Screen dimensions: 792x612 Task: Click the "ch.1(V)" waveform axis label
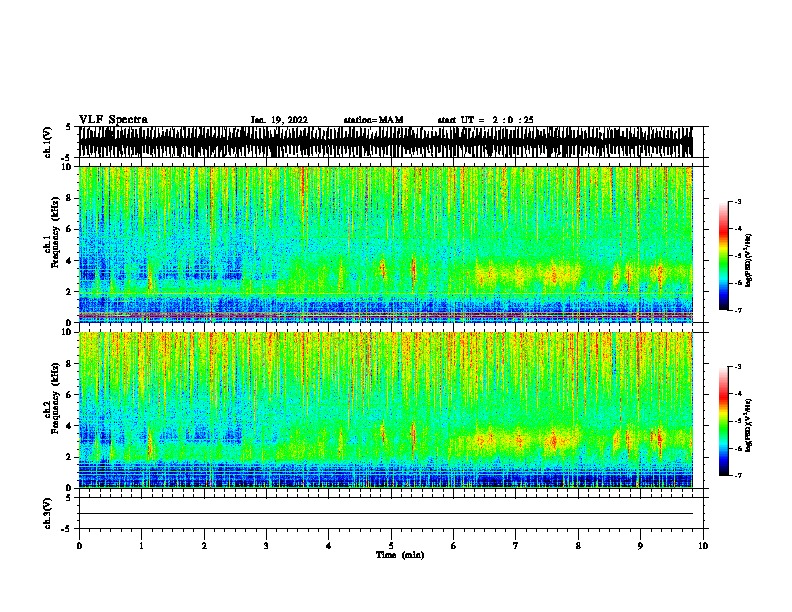tap(48, 142)
